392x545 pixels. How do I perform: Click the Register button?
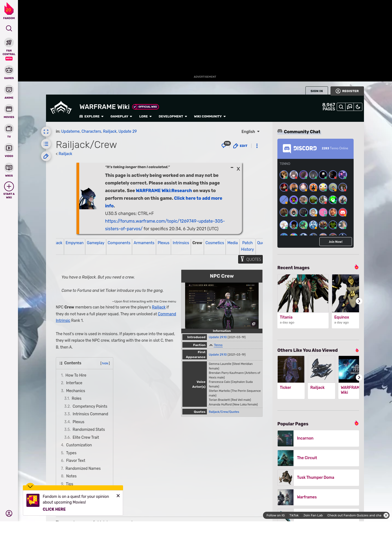pyautogui.click(x=347, y=91)
